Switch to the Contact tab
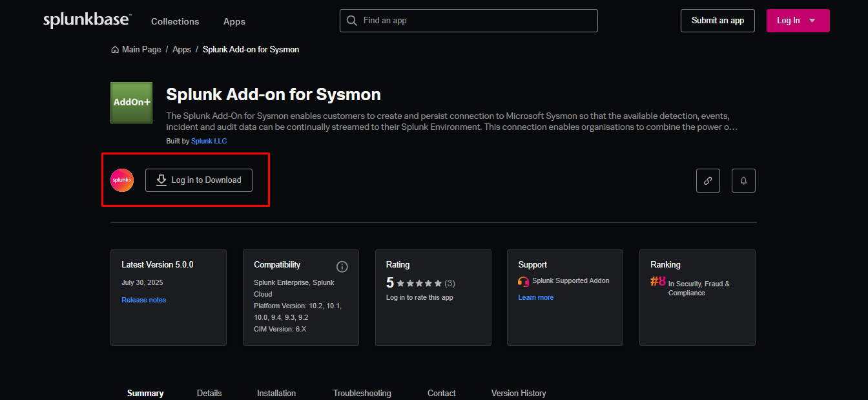Screen dimensions: 868x400 (x=441, y=393)
